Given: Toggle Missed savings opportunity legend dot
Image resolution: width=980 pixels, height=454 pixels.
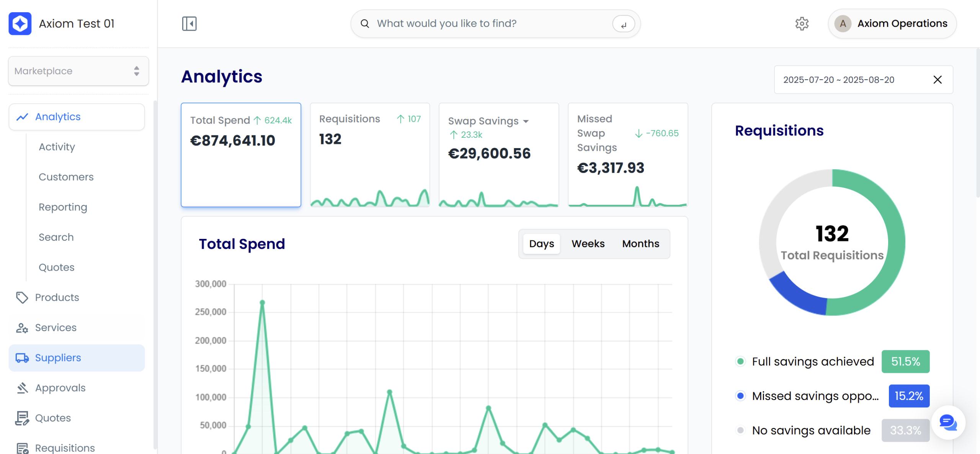Looking at the screenshot, I should click(x=740, y=396).
